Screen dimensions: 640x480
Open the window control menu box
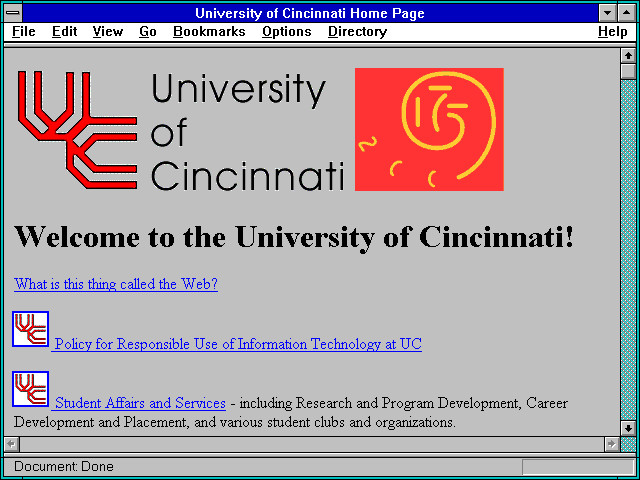coord(13,13)
